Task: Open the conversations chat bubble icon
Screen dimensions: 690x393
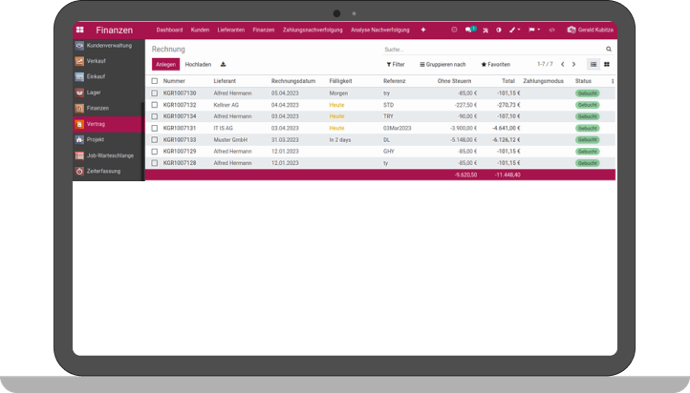Action: click(x=469, y=30)
